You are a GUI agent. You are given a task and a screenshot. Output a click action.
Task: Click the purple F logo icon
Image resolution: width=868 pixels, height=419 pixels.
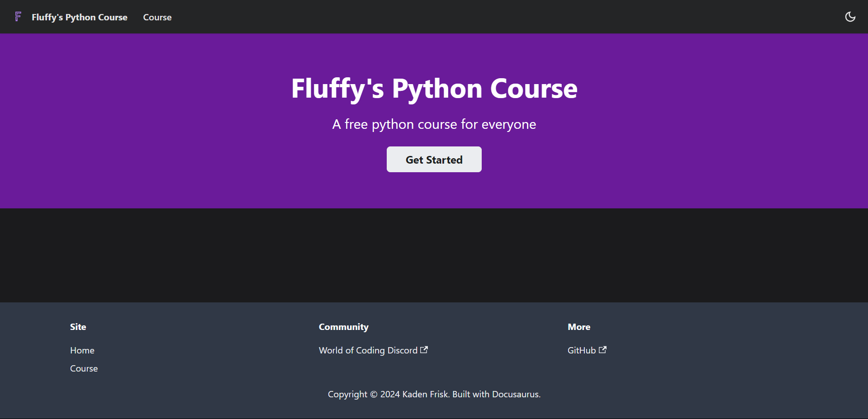[x=18, y=17]
